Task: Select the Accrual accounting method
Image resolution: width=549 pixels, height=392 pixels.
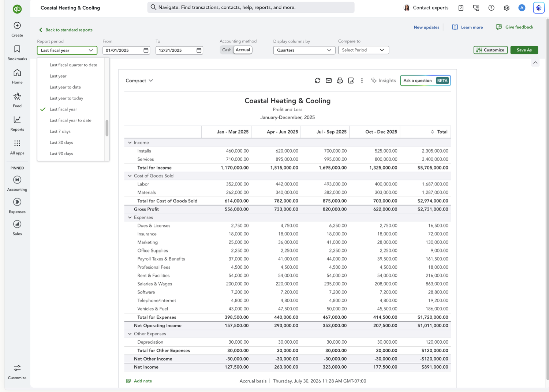Action: [243, 50]
